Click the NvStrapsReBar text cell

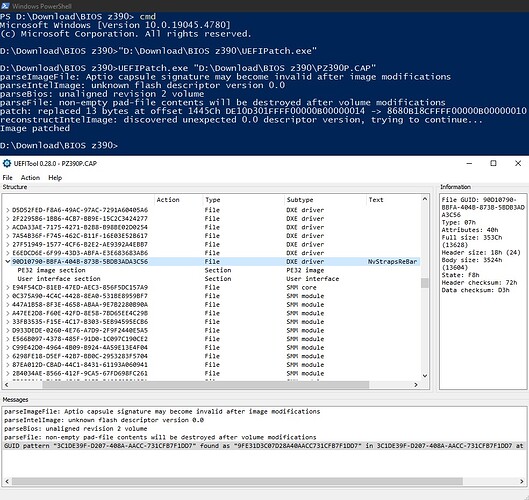[392, 261]
